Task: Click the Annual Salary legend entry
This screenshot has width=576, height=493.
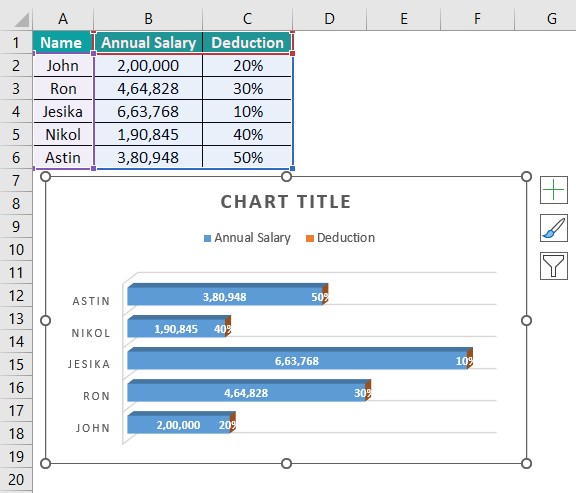Action: click(247, 238)
